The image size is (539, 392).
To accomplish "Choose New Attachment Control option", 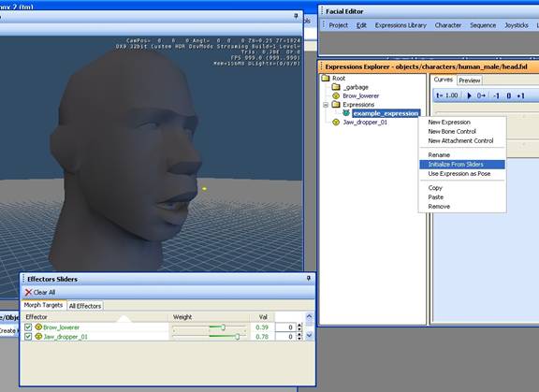I will (462, 141).
